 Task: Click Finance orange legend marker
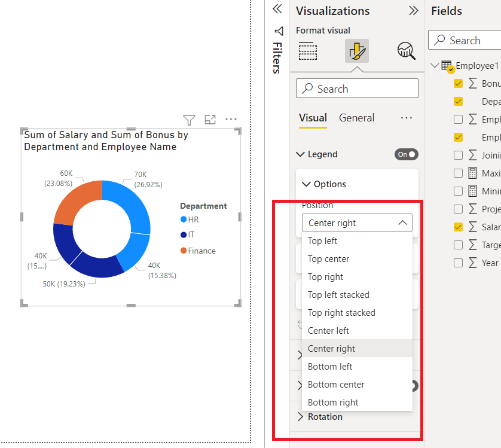pos(184,251)
